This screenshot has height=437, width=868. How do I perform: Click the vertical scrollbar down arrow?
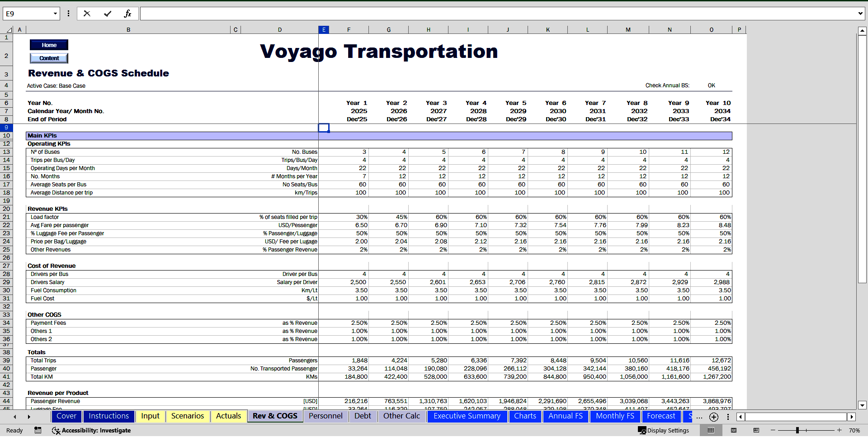[x=862, y=405]
